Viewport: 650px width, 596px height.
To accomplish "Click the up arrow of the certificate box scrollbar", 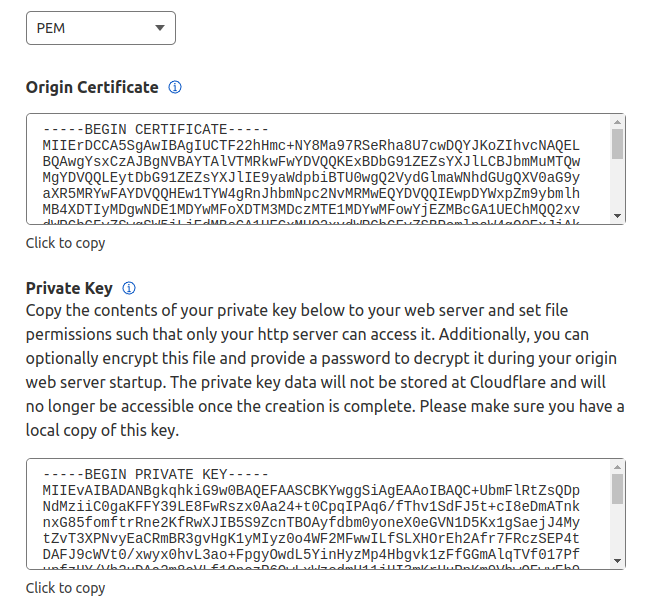I will (617, 122).
